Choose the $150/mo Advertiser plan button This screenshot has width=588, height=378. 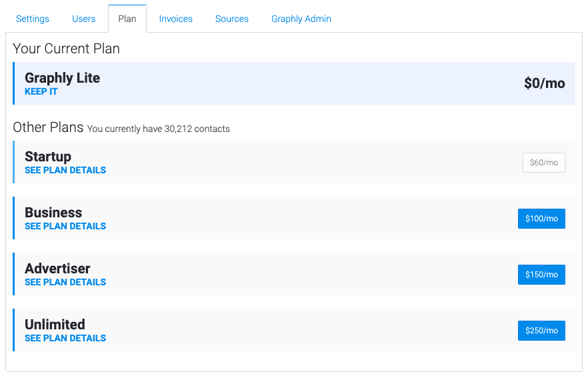click(541, 275)
